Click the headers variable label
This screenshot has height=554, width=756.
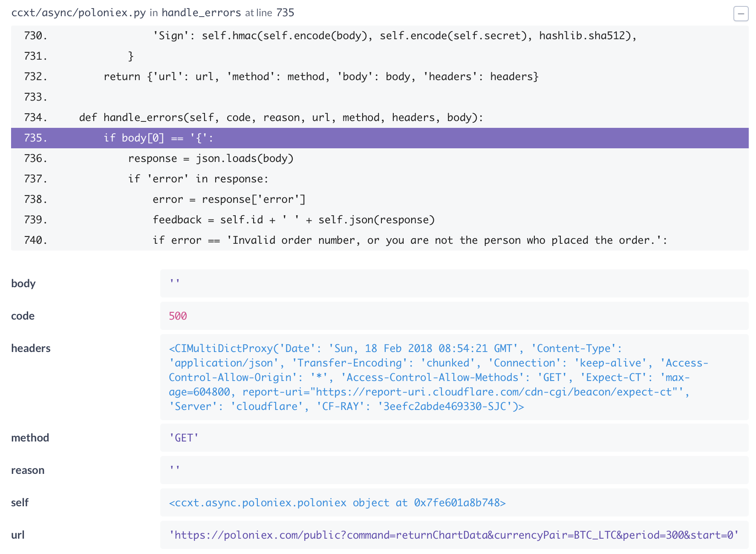click(x=30, y=348)
